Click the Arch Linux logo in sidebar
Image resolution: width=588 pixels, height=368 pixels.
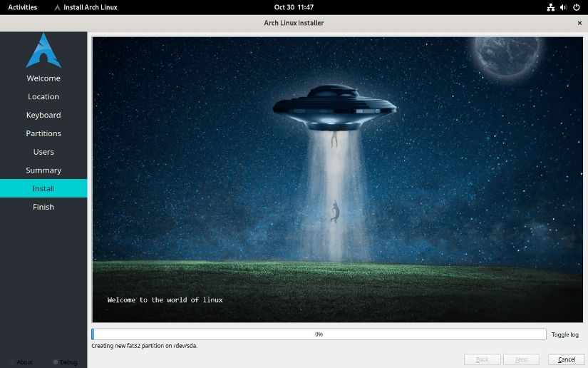click(x=43, y=51)
